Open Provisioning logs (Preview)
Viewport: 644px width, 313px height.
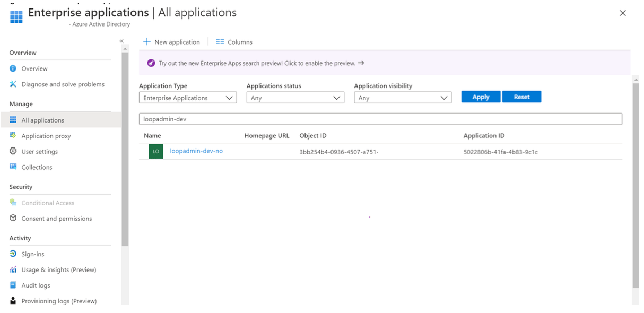coord(60,301)
